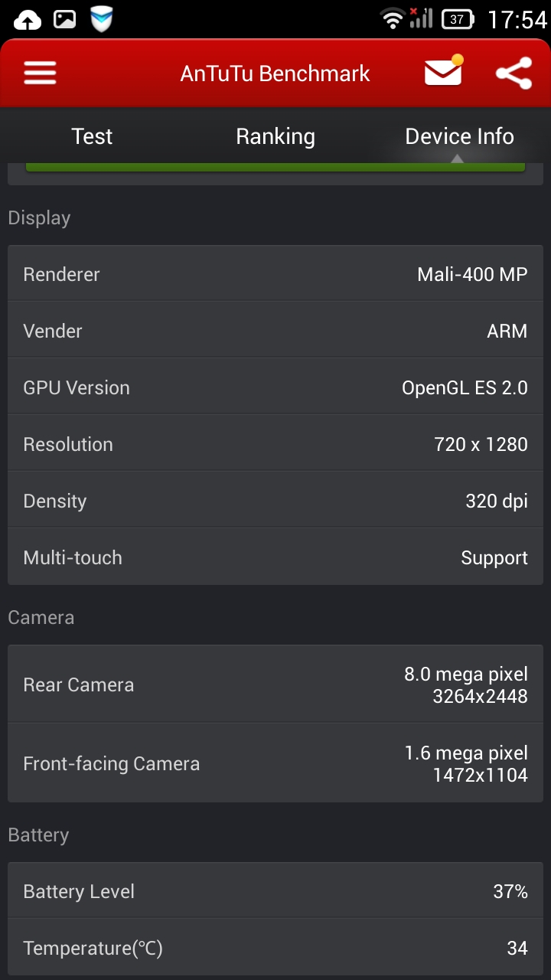Tap the Battery Level row
Viewport: 551px width, 980px height.
coord(275,891)
